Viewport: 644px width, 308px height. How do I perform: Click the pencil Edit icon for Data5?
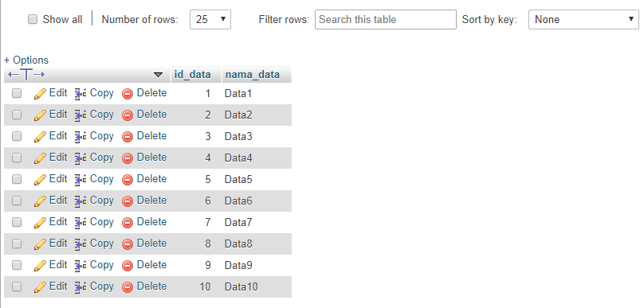click(x=40, y=180)
